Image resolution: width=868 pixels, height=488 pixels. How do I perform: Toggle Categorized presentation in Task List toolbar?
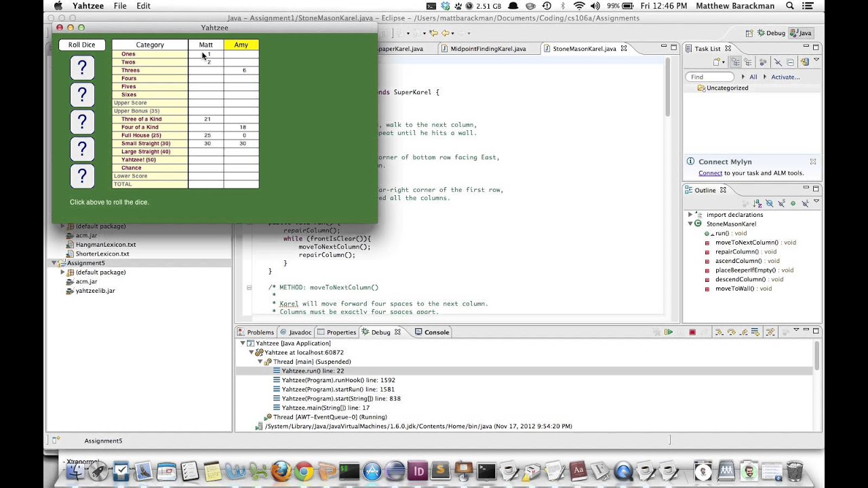coord(736,62)
